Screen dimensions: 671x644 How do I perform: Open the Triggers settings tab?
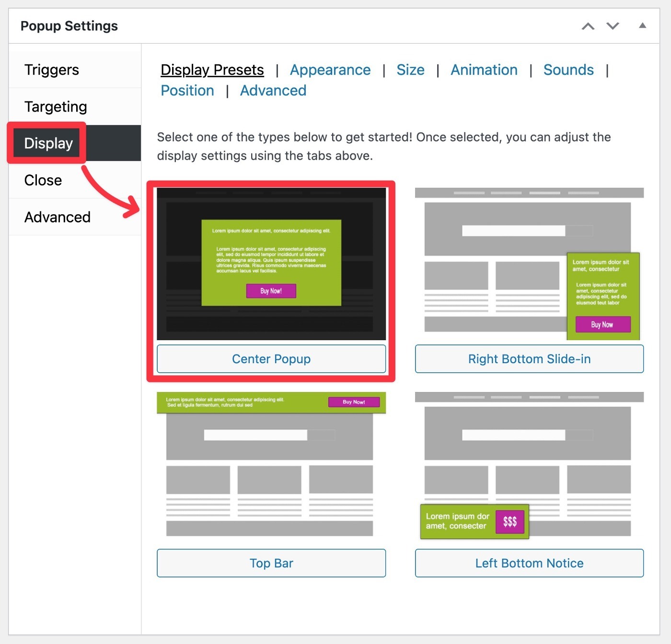(75, 70)
